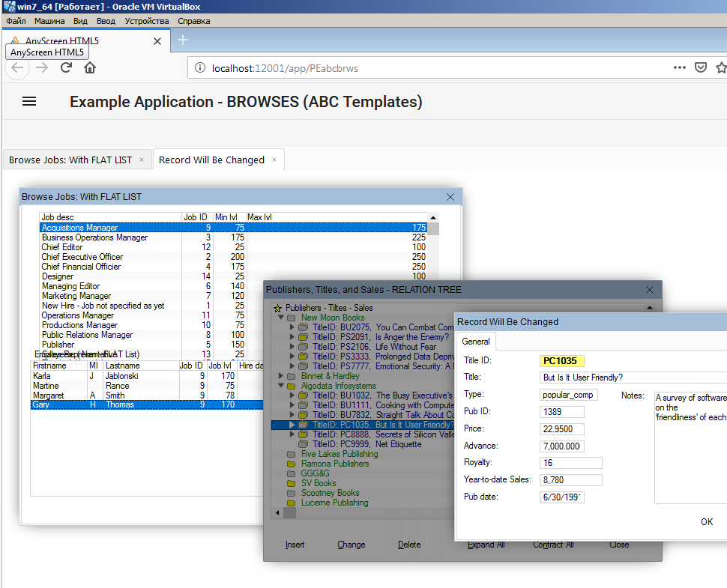
Task: Show site information in the address bar
Action: point(200,68)
